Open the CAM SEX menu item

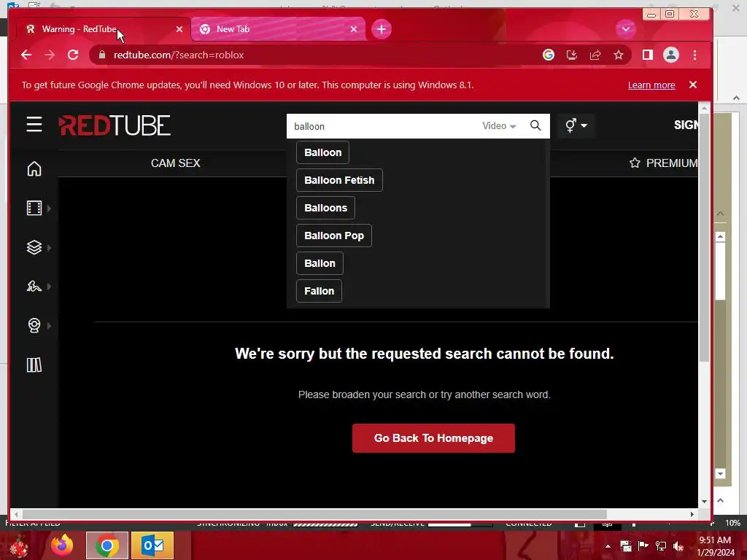(x=175, y=163)
